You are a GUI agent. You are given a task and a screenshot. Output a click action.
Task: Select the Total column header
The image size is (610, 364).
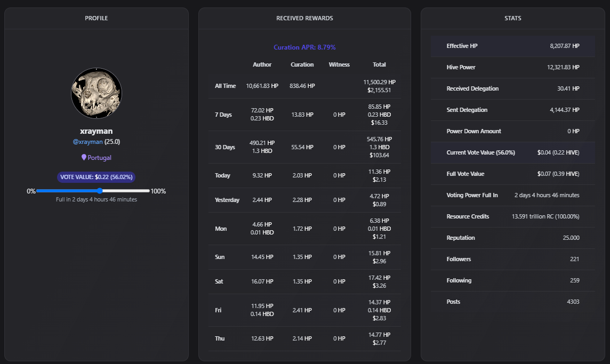[379, 64]
